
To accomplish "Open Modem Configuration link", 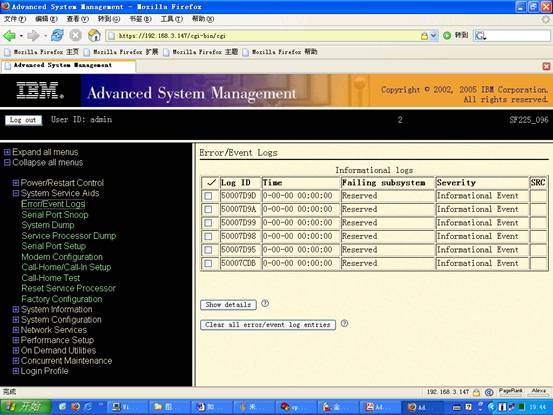I will click(62, 257).
